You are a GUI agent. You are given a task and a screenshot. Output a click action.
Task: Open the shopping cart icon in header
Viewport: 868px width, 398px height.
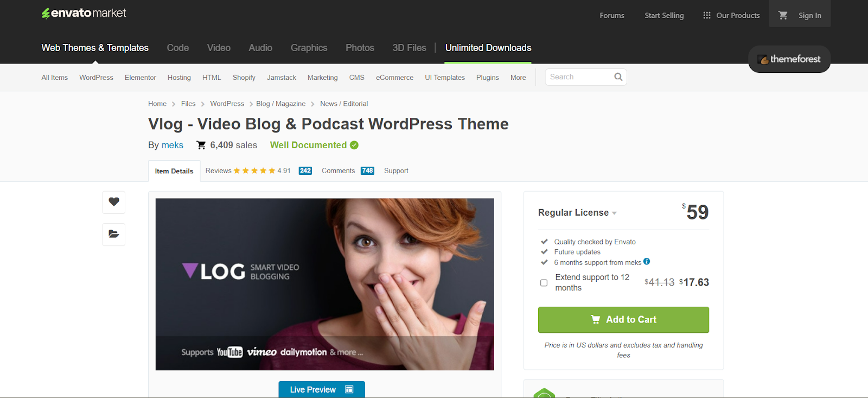tap(782, 15)
